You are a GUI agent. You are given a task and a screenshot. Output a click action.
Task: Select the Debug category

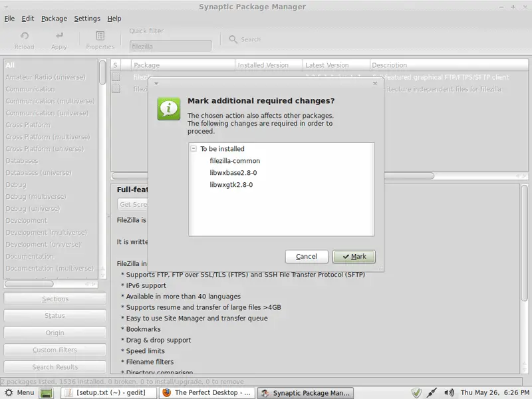pyautogui.click(x=51, y=185)
